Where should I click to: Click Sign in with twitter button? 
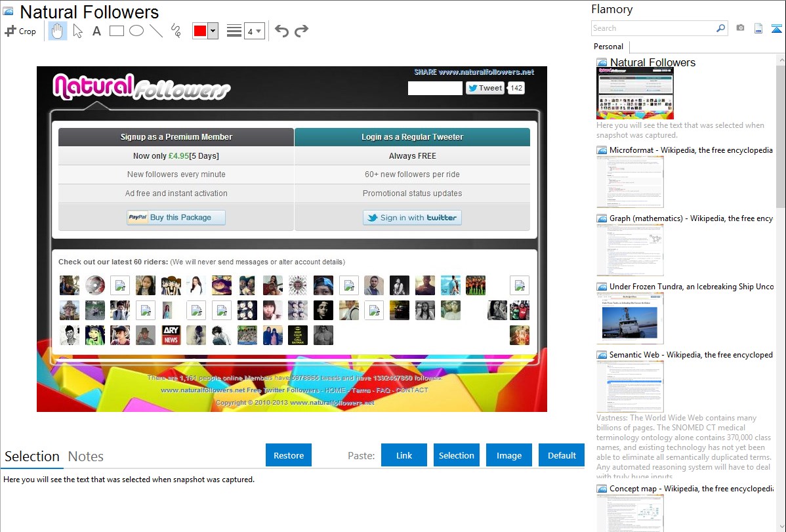point(412,218)
